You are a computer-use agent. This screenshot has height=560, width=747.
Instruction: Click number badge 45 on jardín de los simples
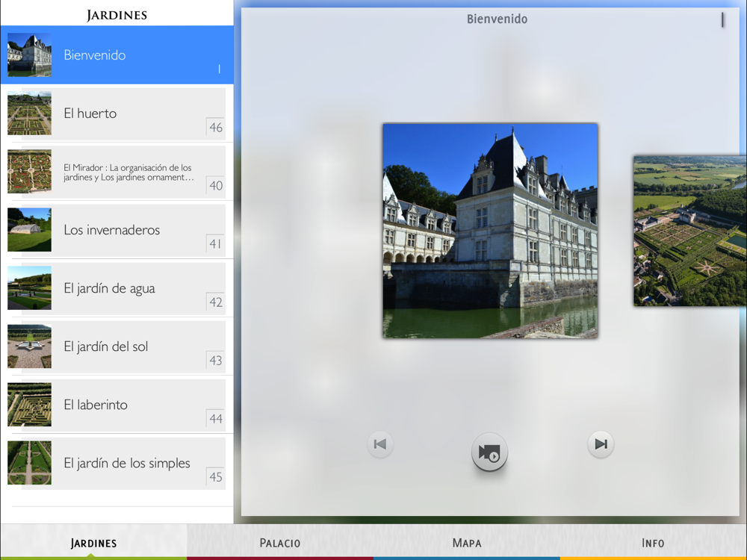[x=216, y=476]
